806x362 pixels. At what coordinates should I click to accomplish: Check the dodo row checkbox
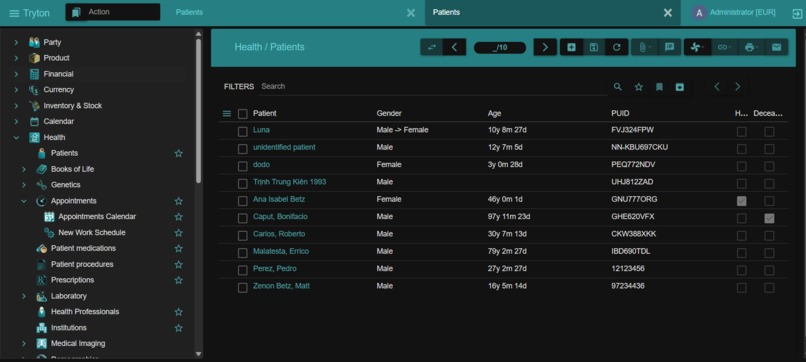pyautogui.click(x=243, y=166)
